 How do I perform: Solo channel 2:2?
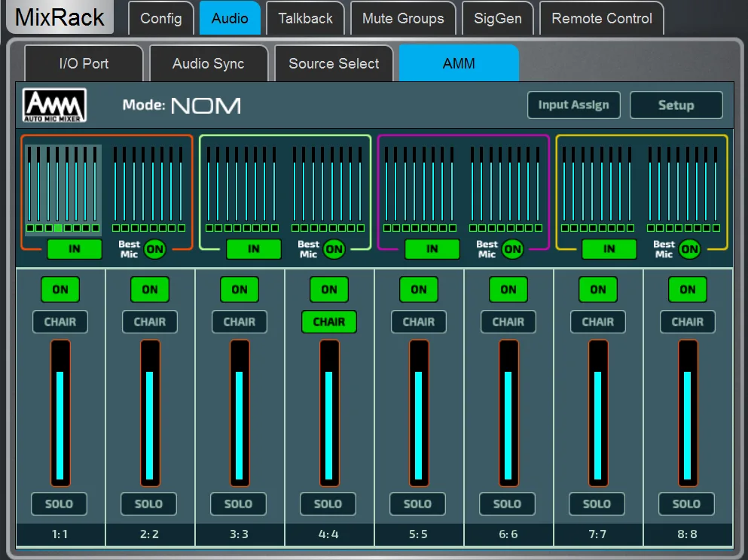click(x=149, y=504)
